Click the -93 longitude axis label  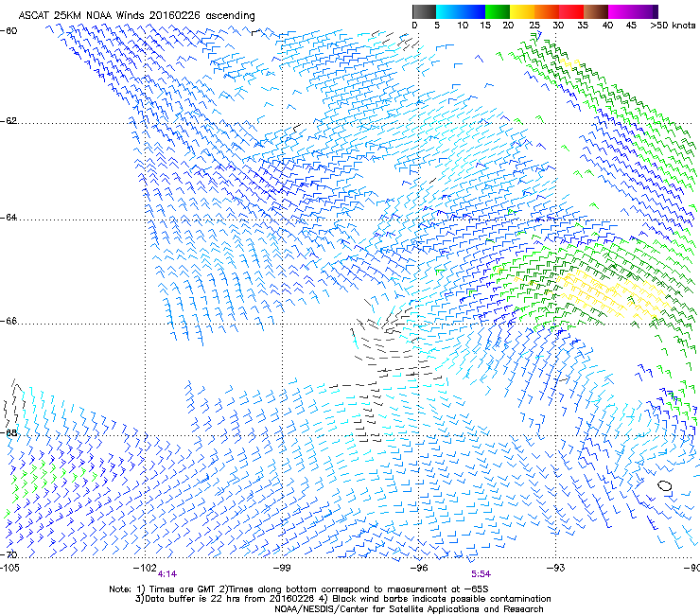[556, 568]
